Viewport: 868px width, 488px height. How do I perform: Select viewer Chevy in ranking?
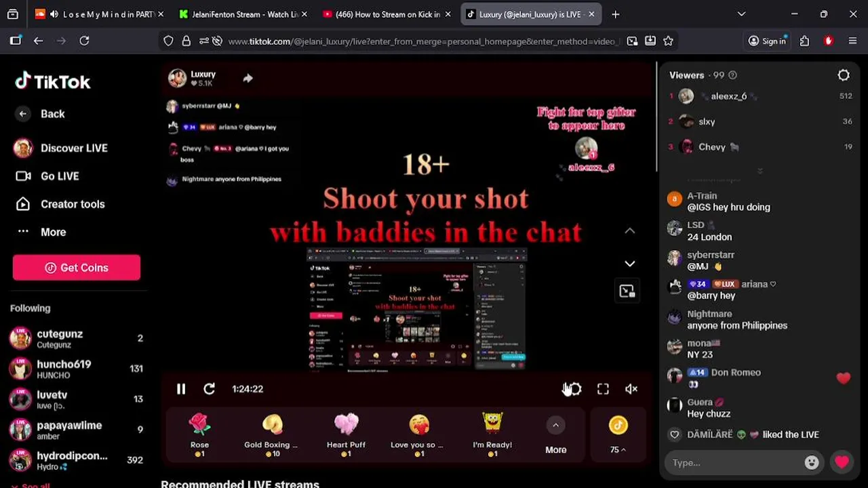click(x=760, y=147)
